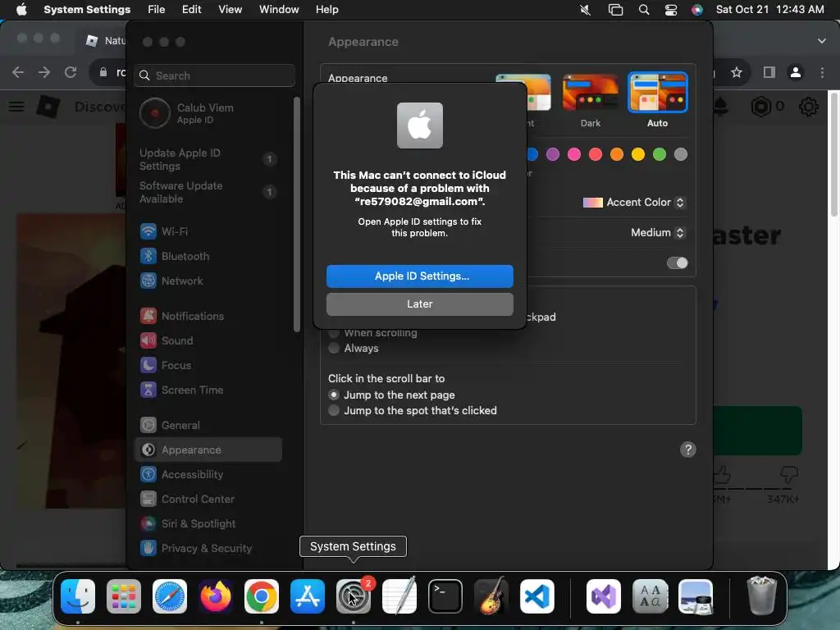Choose the pink accent color
Screen dimensions: 840x630
click(x=574, y=154)
